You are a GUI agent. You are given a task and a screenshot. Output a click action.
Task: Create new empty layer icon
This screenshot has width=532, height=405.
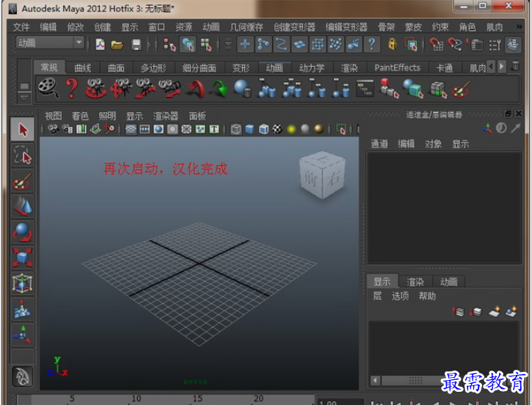pos(495,311)
